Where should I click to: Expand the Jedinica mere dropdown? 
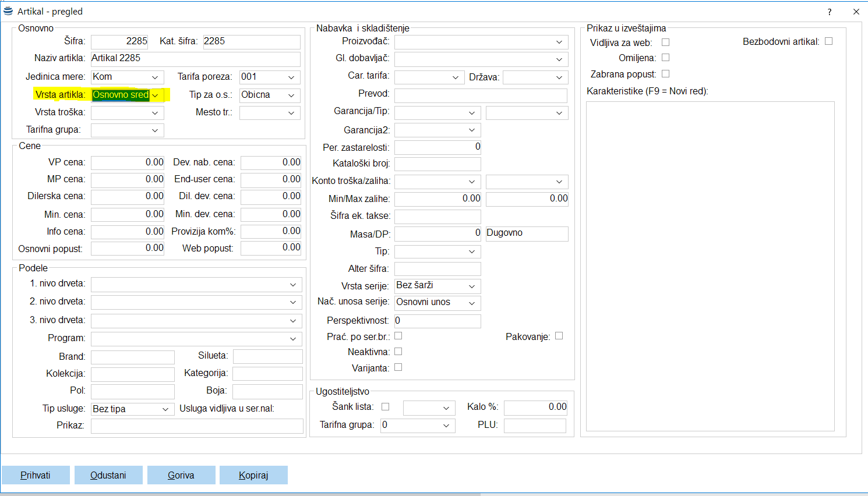pyautogui.click(x=155, y=77)
